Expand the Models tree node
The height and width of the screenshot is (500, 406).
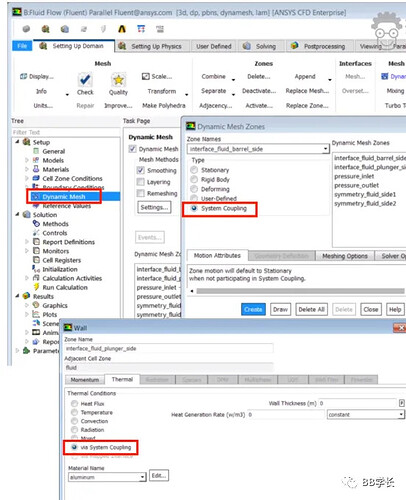click(x=27, y=160)
